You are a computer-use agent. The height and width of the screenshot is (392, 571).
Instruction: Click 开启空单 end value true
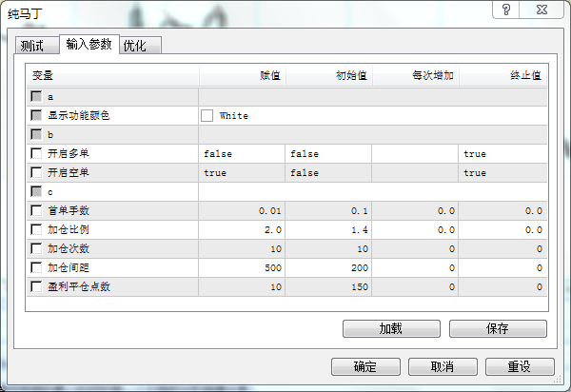pos(502,173)
